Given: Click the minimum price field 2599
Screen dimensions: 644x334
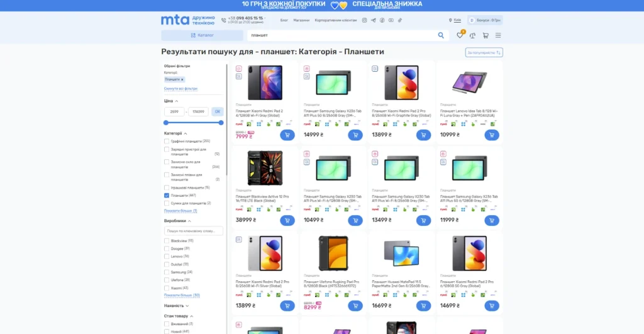Looking at the screenshot, I should pos(174,111).
